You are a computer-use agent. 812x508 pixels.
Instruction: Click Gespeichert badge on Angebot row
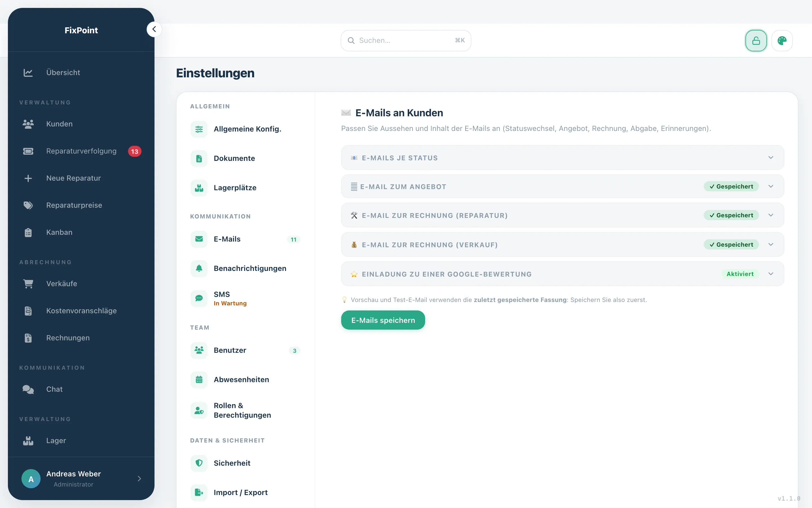[x=731, y=187]
